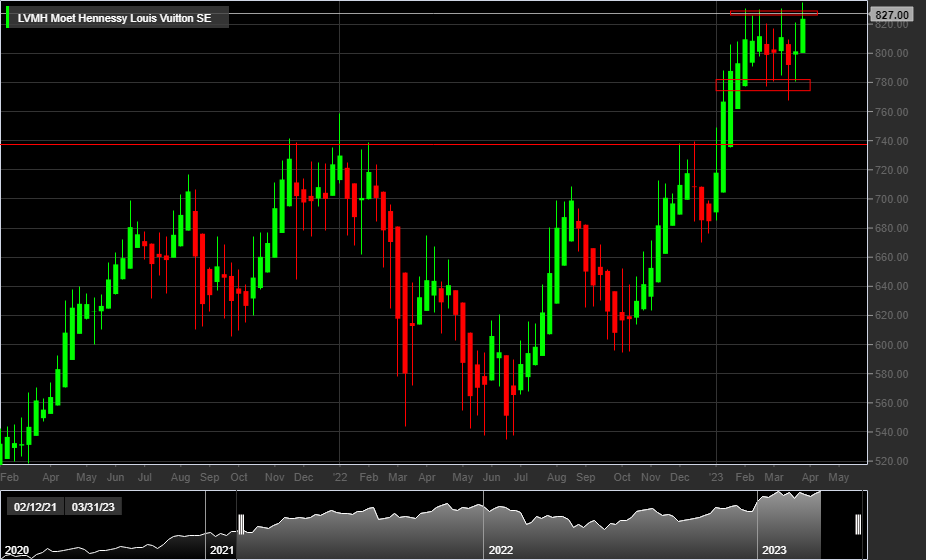Click the 740.00 price axis label
Viewport: 926px width, 560px height.
pos(892,141)
